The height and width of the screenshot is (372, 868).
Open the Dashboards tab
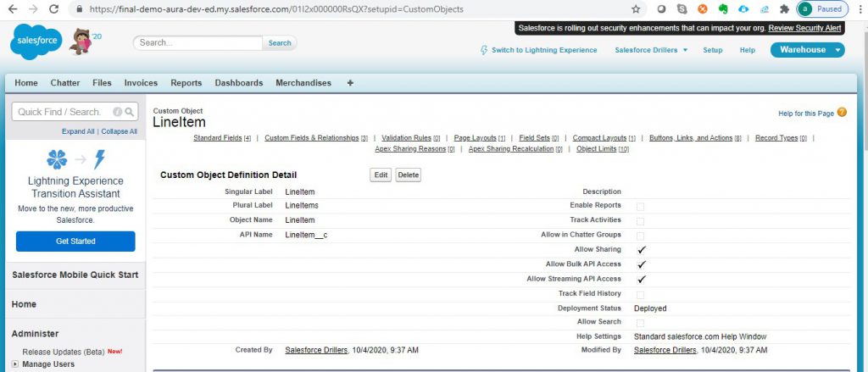click(x=238, y=83)
